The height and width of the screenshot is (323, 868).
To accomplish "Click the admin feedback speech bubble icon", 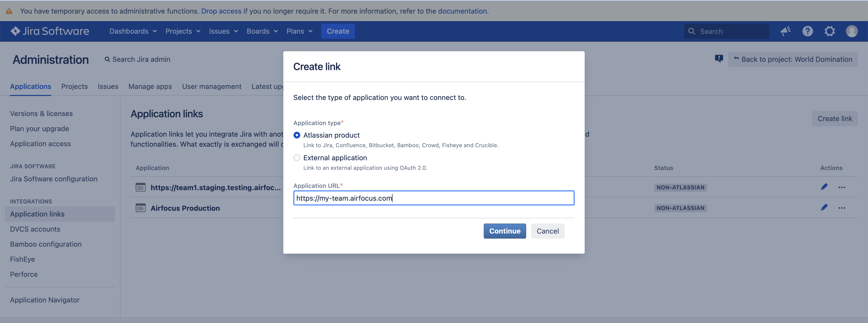I will tap(719, 59).
